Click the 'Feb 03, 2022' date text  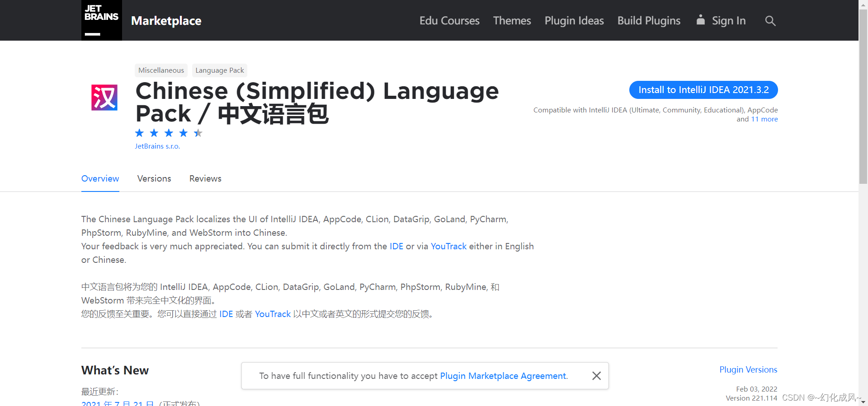tap(756, 389)
